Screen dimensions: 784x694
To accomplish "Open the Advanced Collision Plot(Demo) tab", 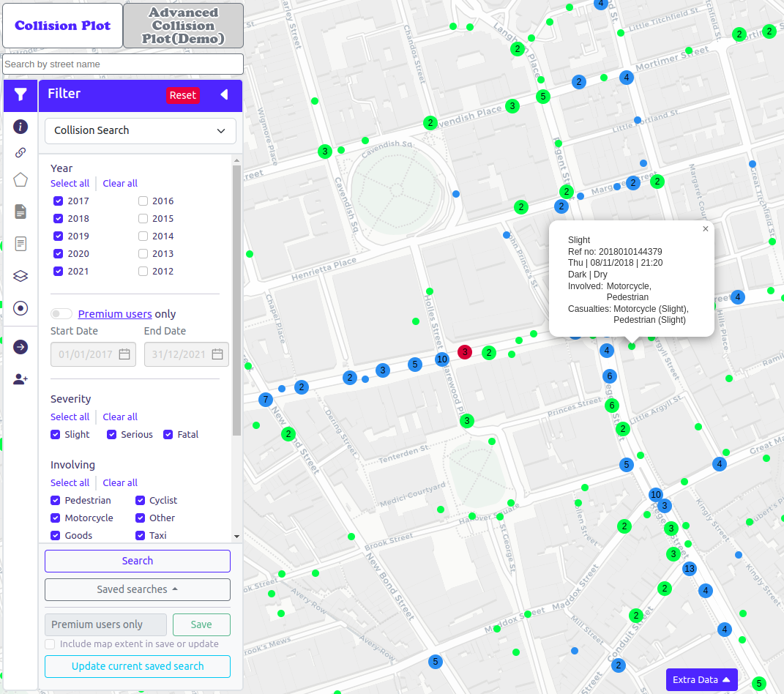I will pos(183,26).
